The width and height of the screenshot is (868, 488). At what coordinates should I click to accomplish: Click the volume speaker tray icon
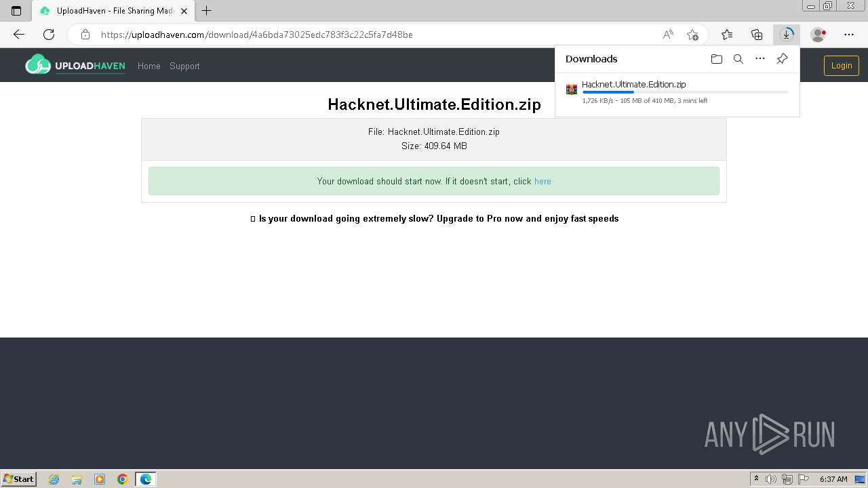(x=771, y=479)
